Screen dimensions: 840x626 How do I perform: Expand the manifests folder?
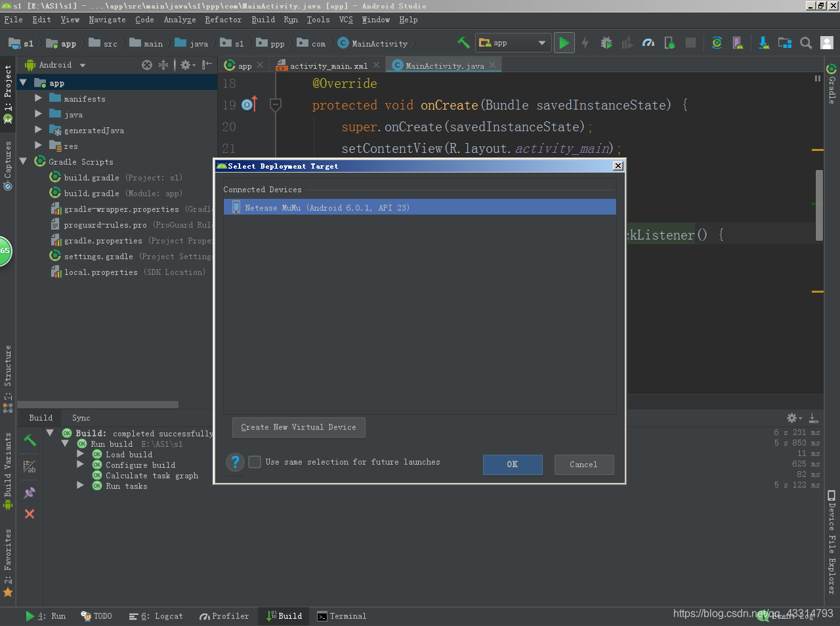click(38, 98)
